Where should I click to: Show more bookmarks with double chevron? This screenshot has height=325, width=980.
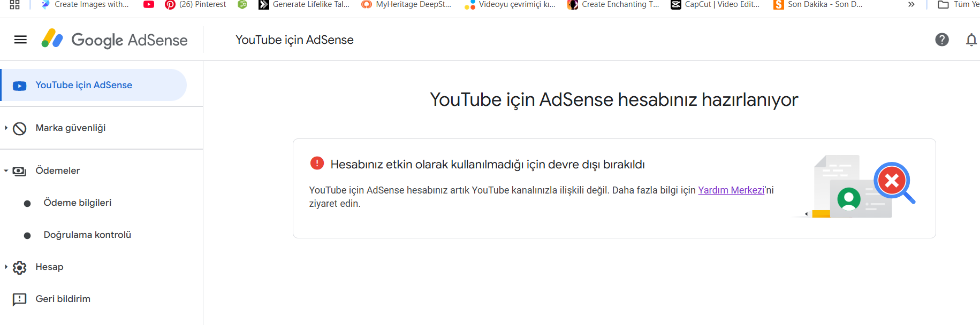click(x=911, y=4)
